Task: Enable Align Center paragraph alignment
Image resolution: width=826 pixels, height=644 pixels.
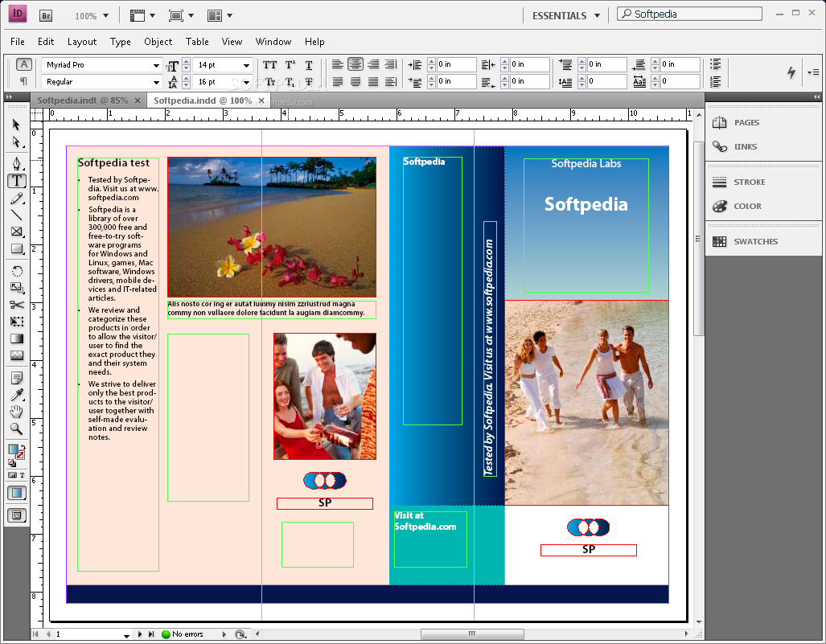Action: (x=355, y=64)
